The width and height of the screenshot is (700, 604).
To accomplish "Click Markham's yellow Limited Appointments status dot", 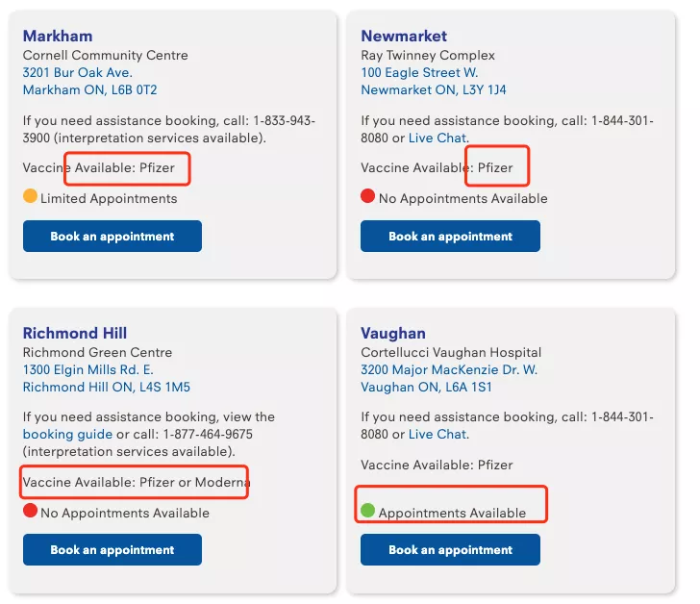I will click(30, 196).
